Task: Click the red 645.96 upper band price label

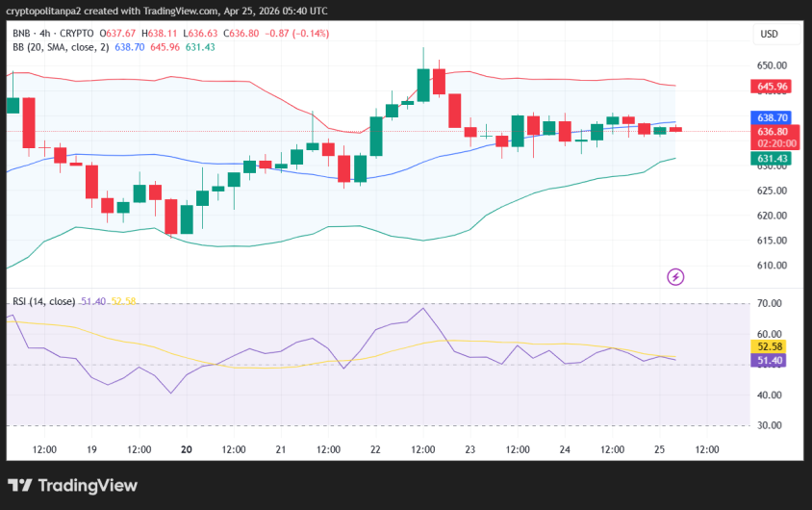Action: tap(773, 87)
